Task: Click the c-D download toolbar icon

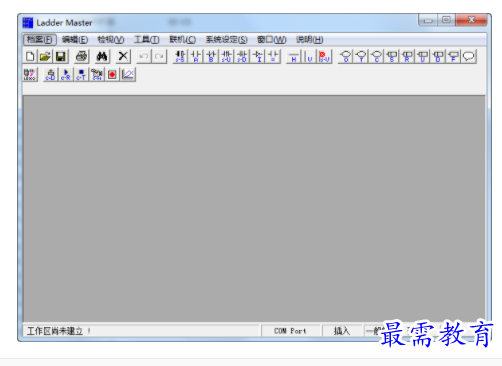Action: [51, 74]
